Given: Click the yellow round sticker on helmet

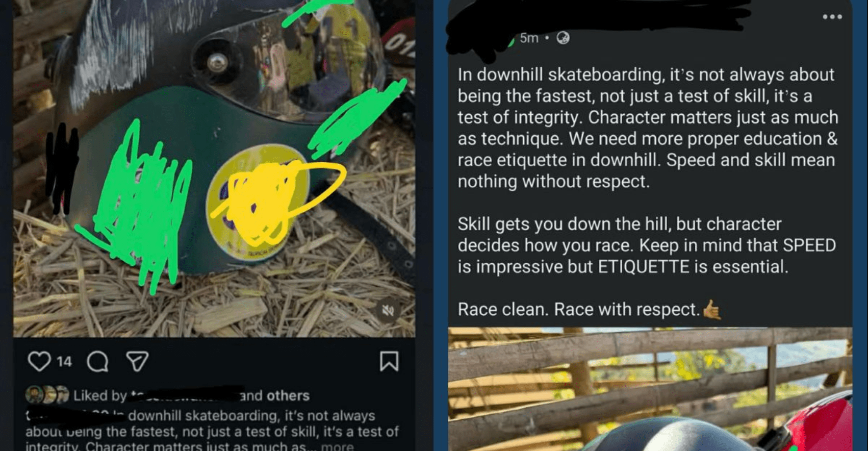Looking at the screenshot, I should 258,203.
